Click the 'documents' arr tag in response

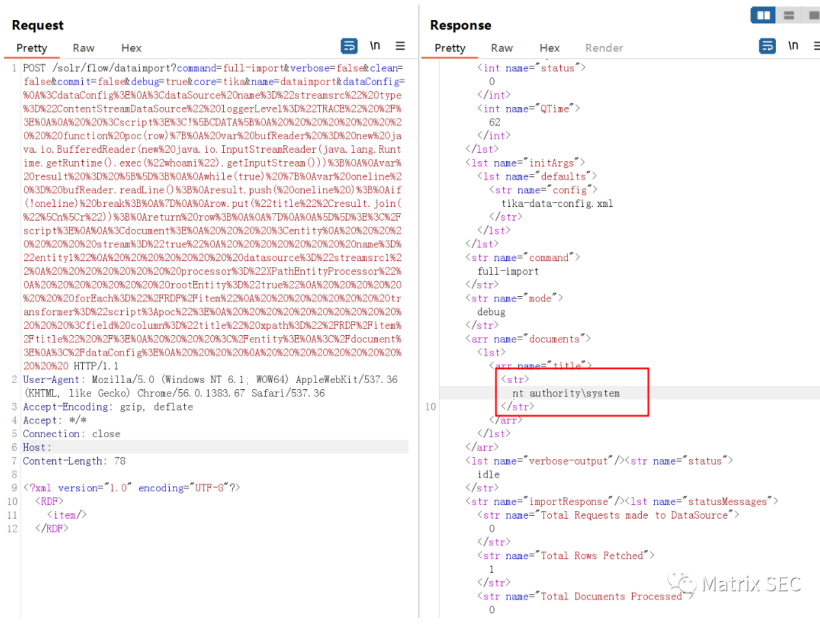528,339
